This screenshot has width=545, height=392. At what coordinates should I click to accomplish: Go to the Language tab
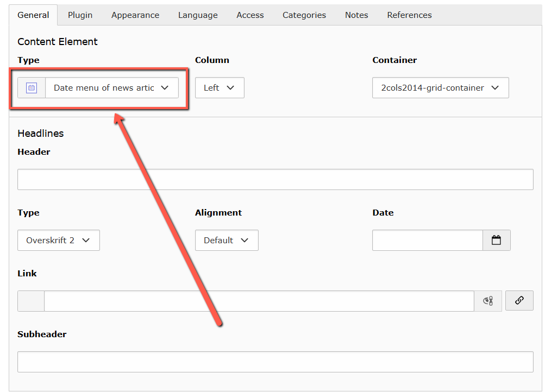tap(198, 15)
